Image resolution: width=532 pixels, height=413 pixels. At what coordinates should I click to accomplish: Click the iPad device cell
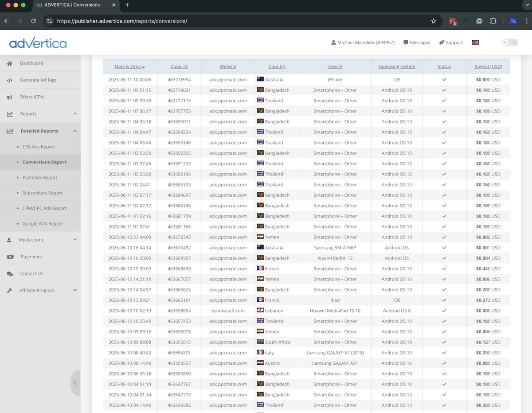(x=335, y=300)
